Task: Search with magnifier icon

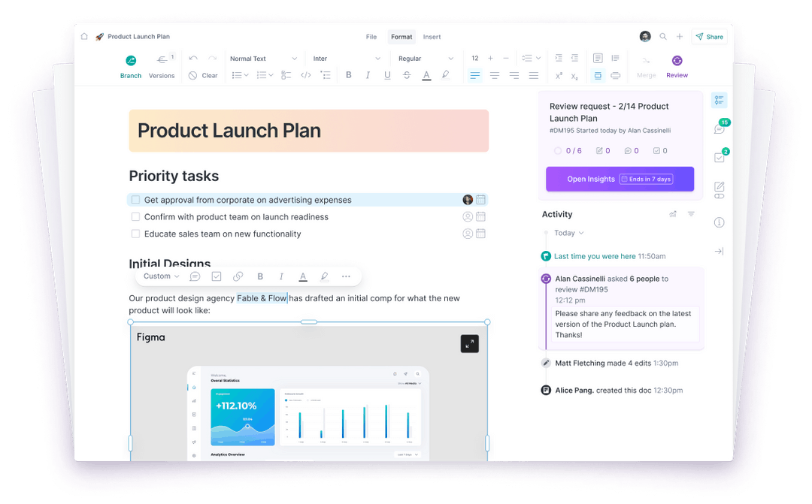Action: coord(663,36)
